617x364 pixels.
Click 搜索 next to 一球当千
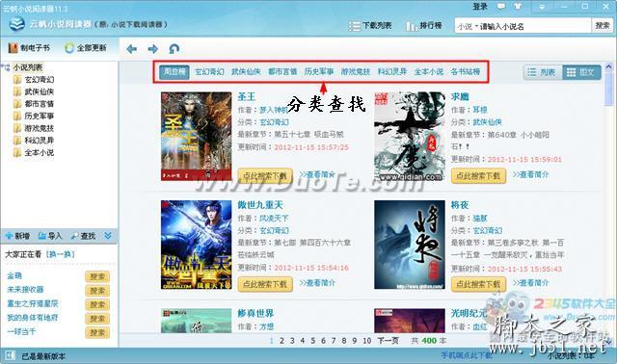pyautogui.click(x=97, y=332)
